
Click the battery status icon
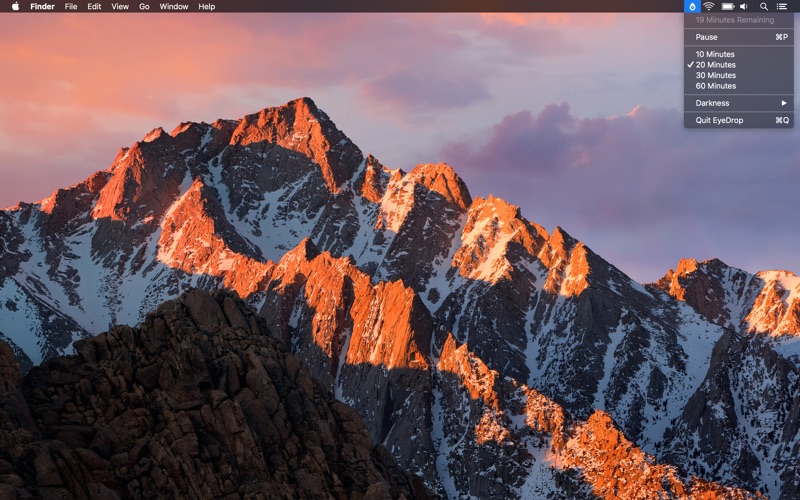tap(728, 6)
